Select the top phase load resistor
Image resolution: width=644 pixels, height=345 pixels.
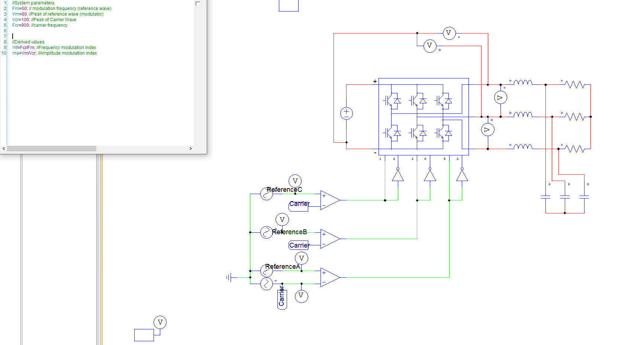click(x=575, y=85)
